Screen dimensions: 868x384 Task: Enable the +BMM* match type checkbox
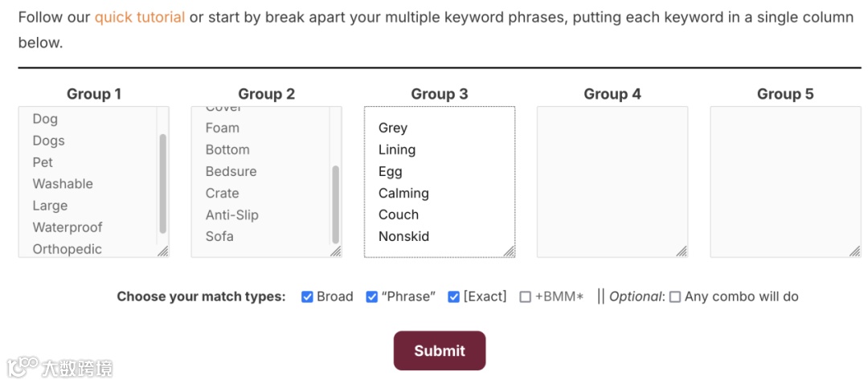point(526,296)
